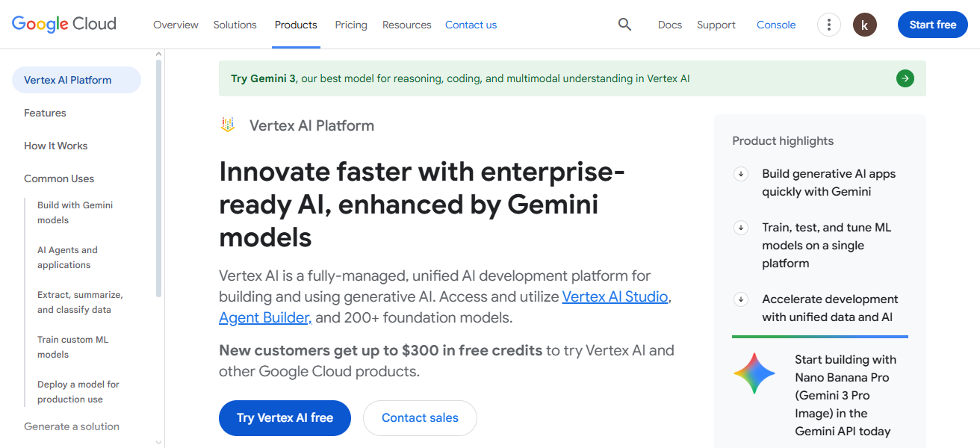Expand the 'Build generative AI apps' highlight
The image size is (980, 448).
click(740, 173)
